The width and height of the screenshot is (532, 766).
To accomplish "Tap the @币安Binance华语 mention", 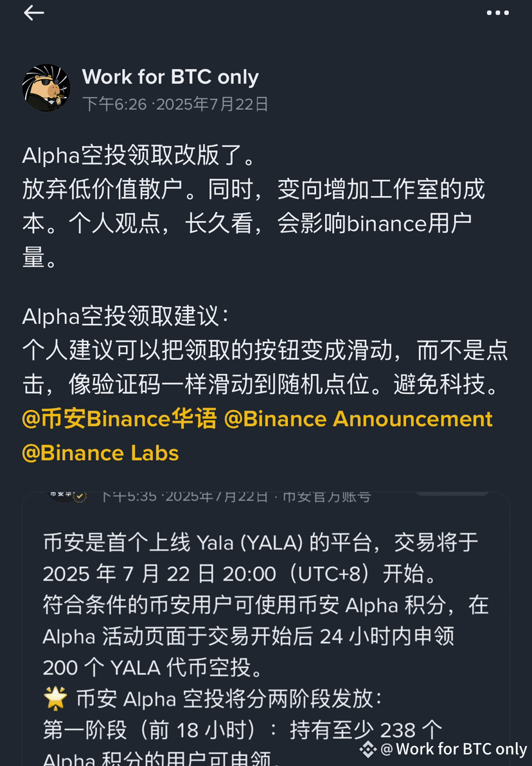I will pyautogui.click(x=120, y=419).
